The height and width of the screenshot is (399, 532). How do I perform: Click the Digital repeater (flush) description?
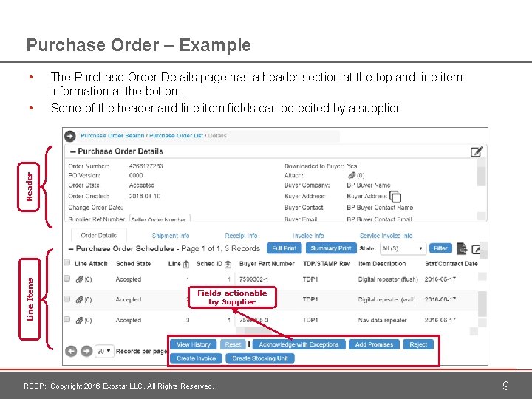tap(388, 279)
